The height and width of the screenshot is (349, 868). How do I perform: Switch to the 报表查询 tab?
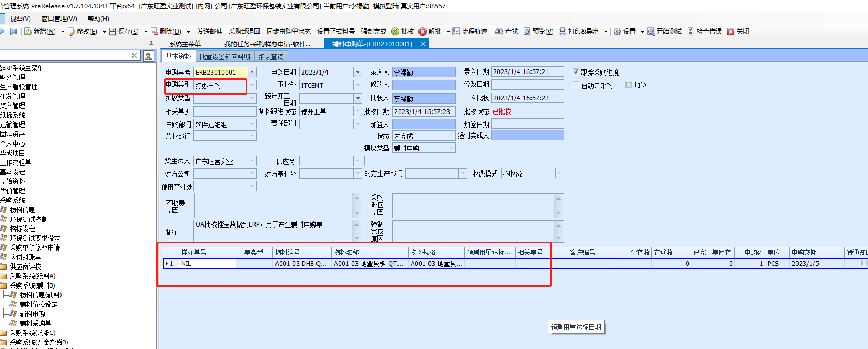point(271,57)
